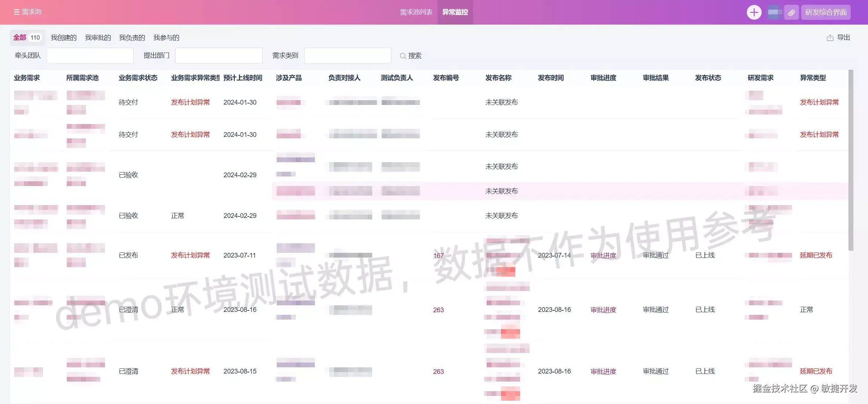The height and width of the screenshot is (404, 868).
Task: Open the 牵头团队 dropdown field
Action: (90, 55)
